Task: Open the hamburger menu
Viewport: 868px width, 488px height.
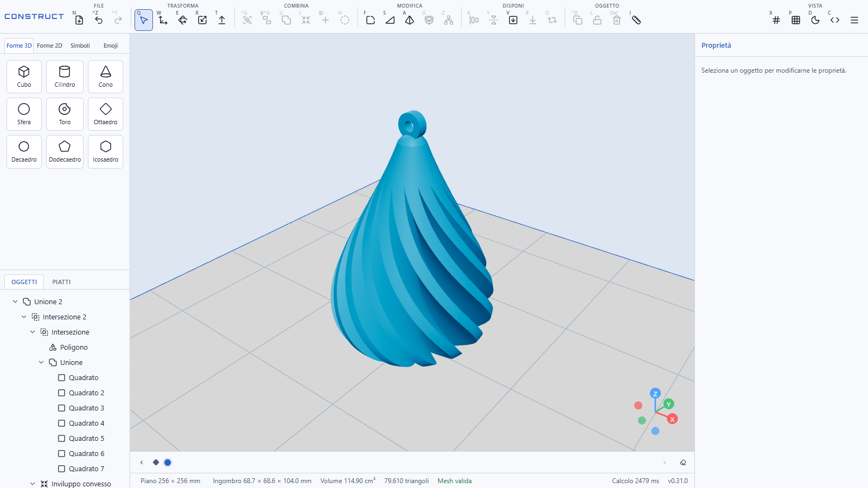Action: [x=854, y=20]
